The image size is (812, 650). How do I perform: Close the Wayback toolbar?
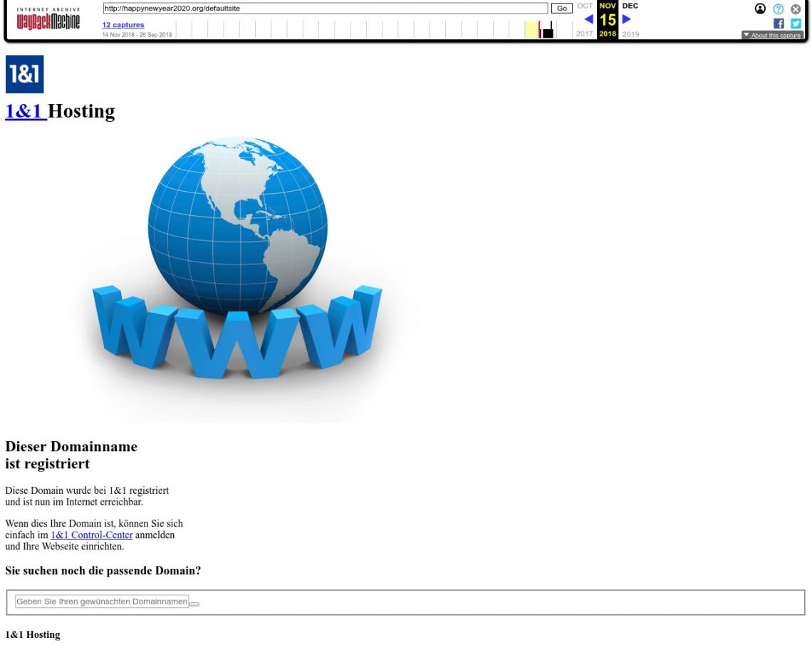(796, 9)
